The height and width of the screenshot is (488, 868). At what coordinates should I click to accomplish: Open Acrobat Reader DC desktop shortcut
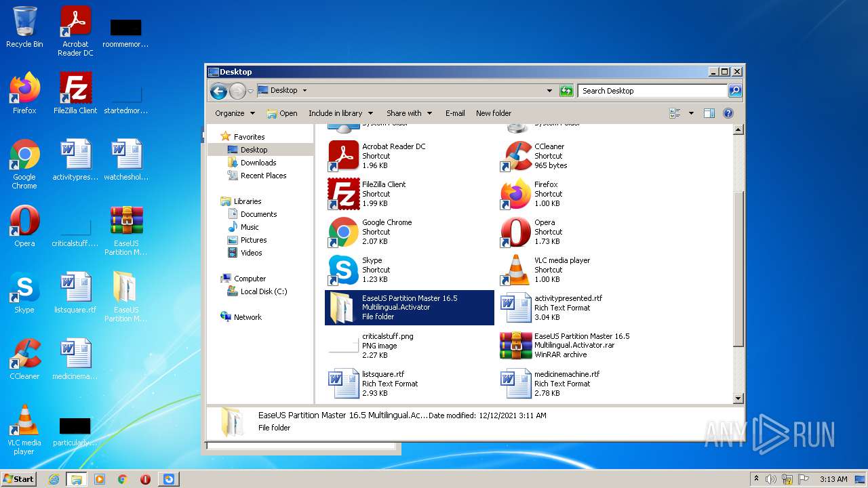[x=75, y=31]
